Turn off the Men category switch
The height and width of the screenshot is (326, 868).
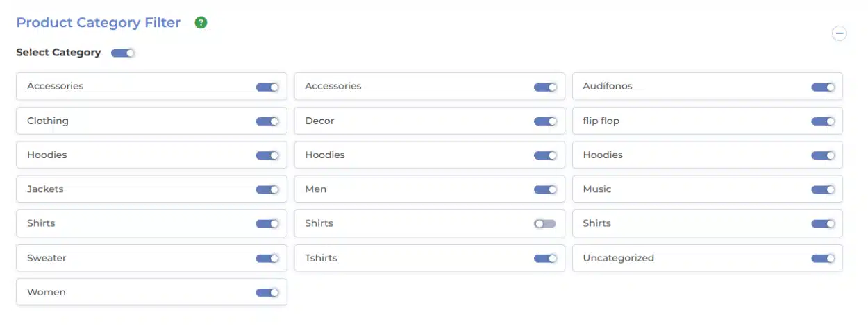point(544,189)
